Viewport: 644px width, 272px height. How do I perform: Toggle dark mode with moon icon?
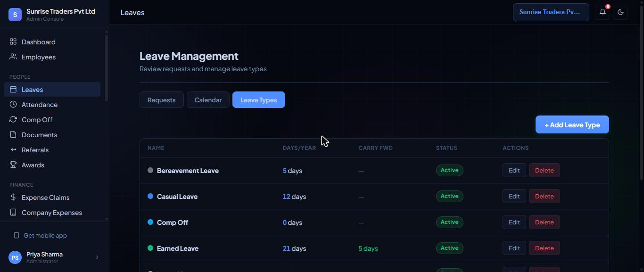click(620, 12)
